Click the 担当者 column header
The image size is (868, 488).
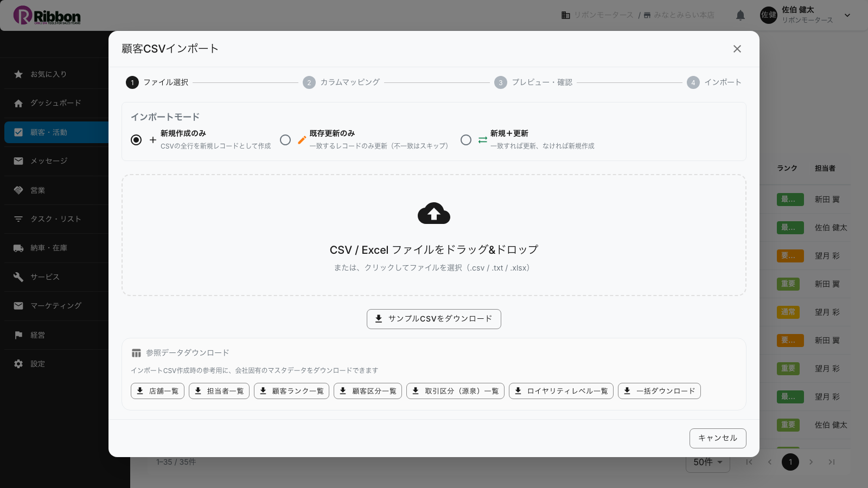[x=825, y=169]
